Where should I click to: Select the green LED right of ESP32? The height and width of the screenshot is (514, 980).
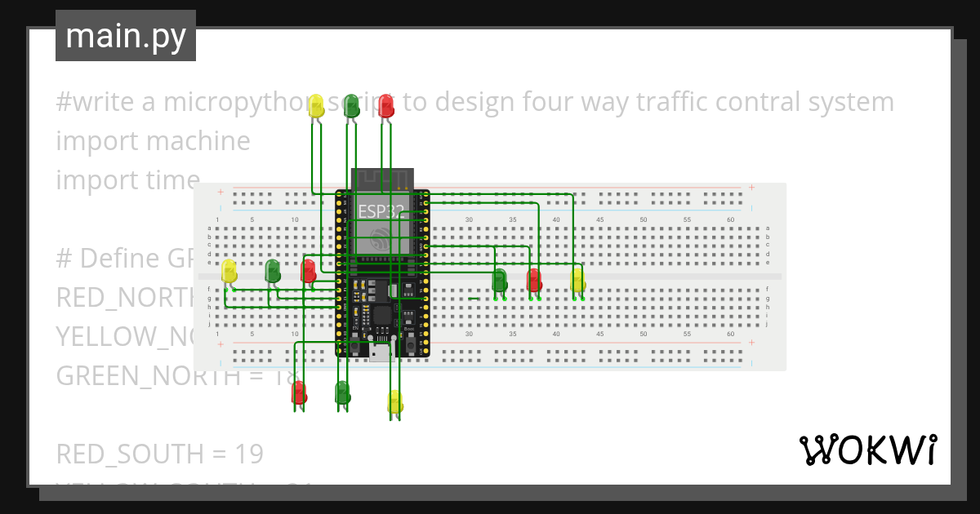point(499,281)
